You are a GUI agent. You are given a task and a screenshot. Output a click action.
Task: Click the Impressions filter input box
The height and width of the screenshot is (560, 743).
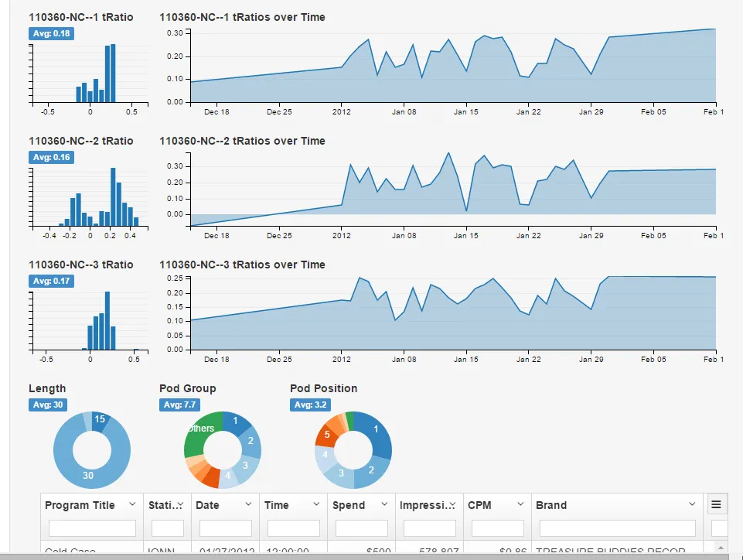[x=430, y=528]
